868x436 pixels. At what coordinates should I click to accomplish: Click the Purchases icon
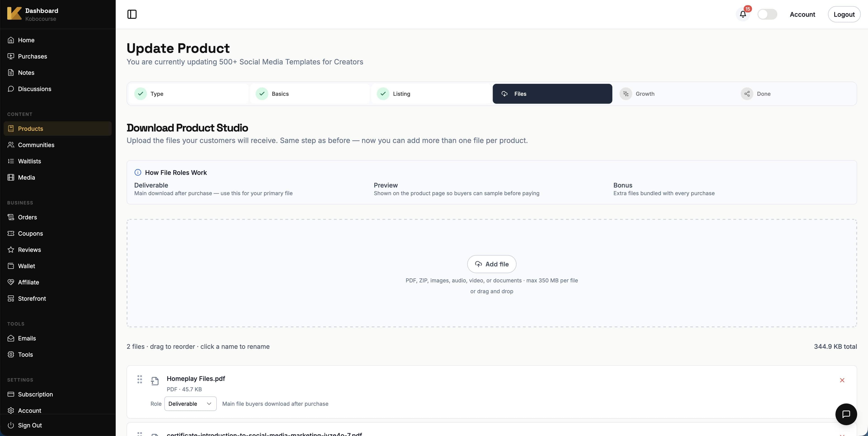tap(11, 56)
